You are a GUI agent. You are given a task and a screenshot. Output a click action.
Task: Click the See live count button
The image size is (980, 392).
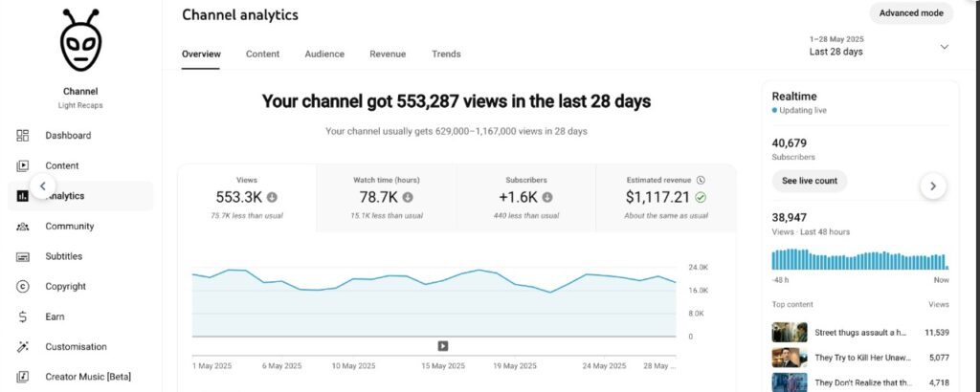tap(809, 181)
